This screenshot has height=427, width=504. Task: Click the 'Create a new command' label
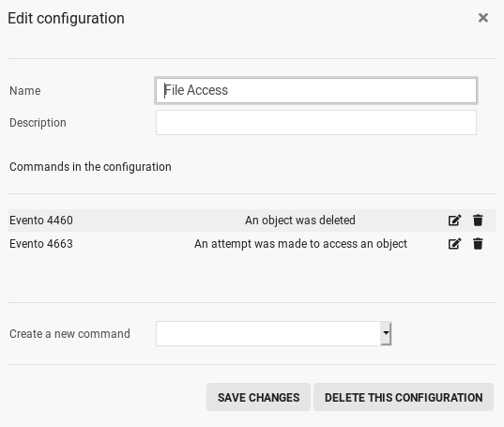69,334
